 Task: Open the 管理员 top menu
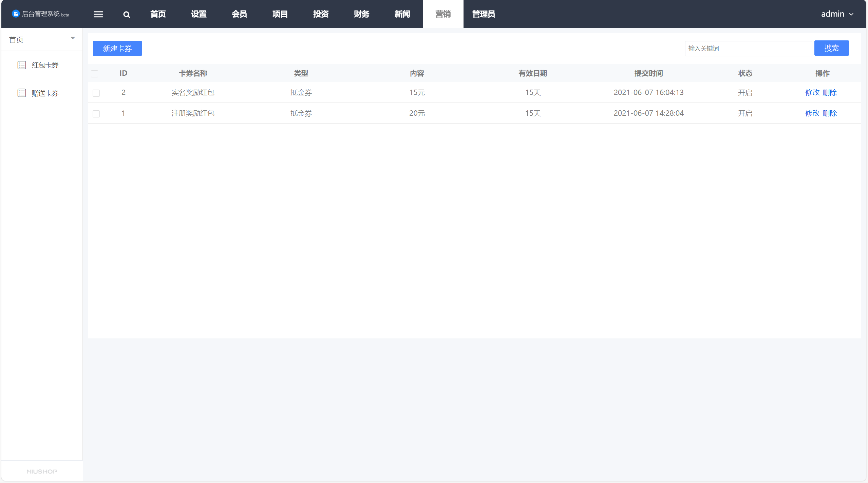[x=484, y=14]
